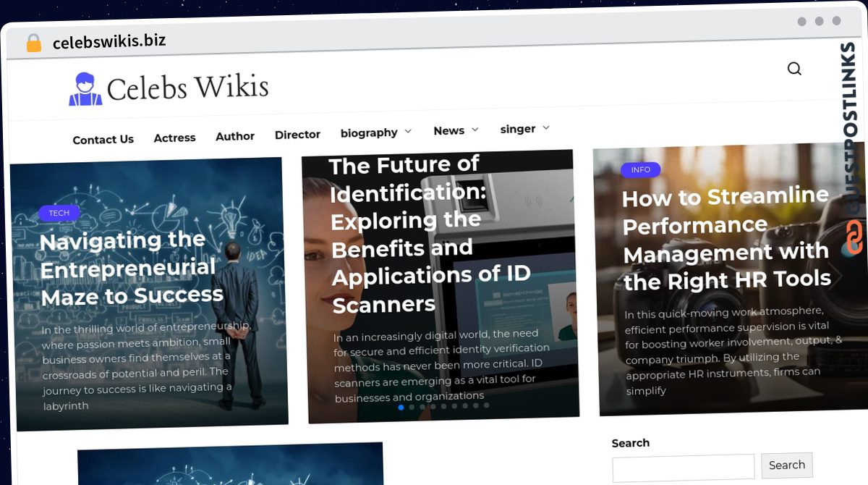Click the Guestpostlinks chain link icon
Image resolution: width=868 pixels, height=485 pixels.
854,237
